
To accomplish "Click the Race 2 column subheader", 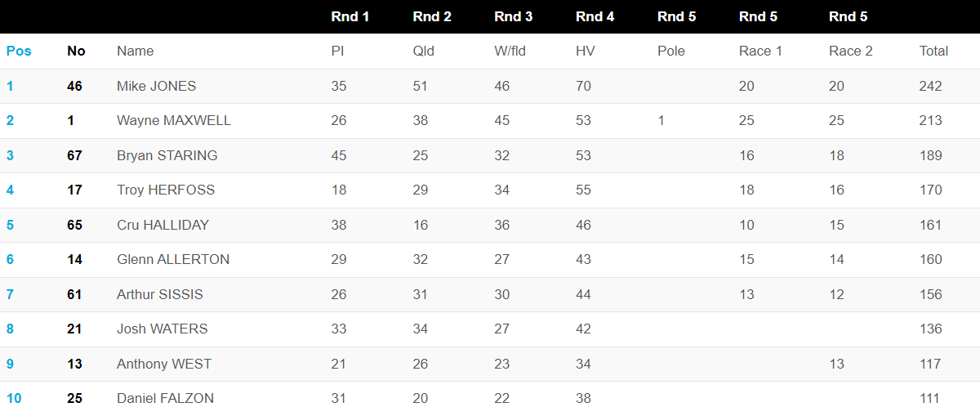I will (x=851, y=51).
